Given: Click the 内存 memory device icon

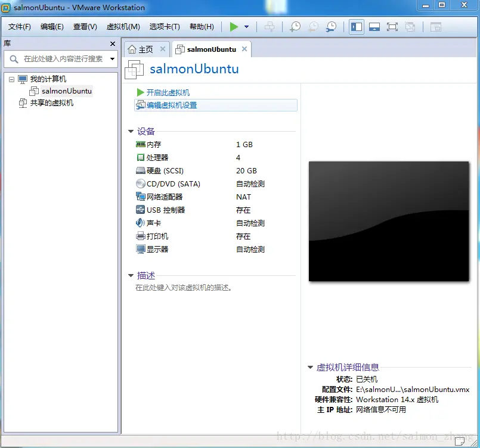Looking at the screenshot, I should pos(141,144).
